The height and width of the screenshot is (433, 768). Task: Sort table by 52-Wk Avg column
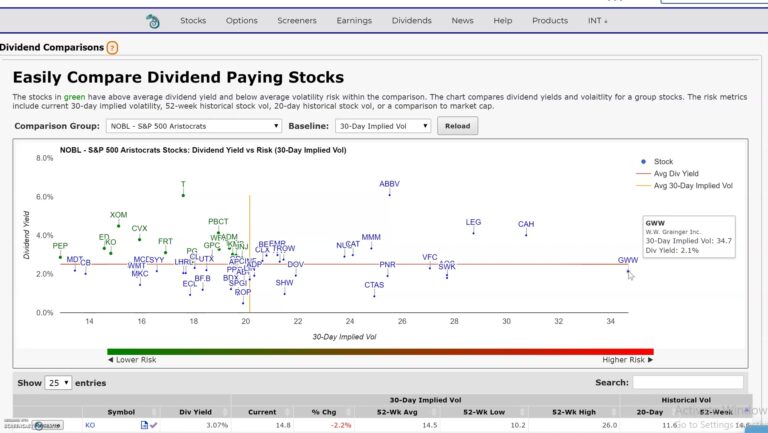397,412
